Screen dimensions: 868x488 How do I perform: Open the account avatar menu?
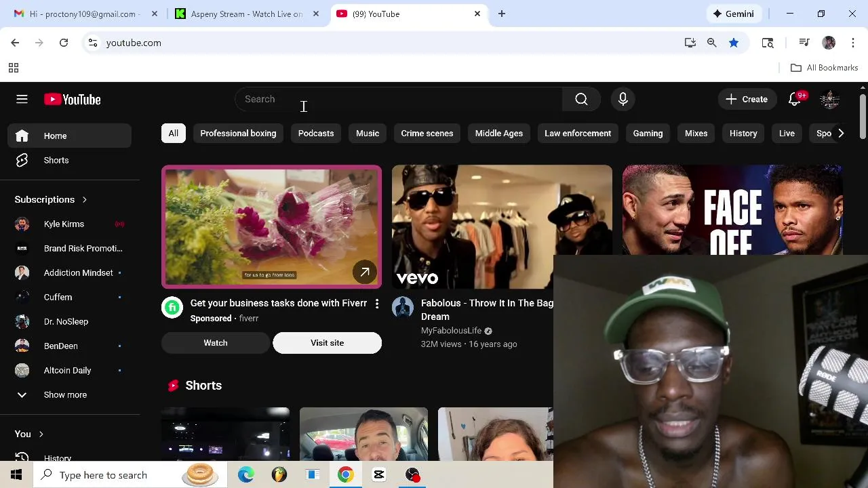(x=830, y=99)
